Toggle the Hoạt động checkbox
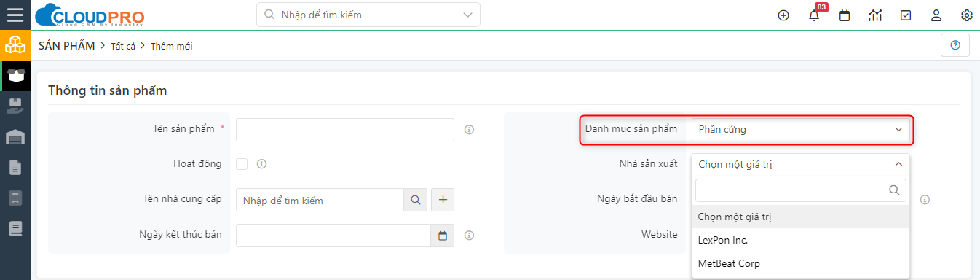Image resolution: width=980 pixels, height=280 pixels. click(x=242, y=164)
